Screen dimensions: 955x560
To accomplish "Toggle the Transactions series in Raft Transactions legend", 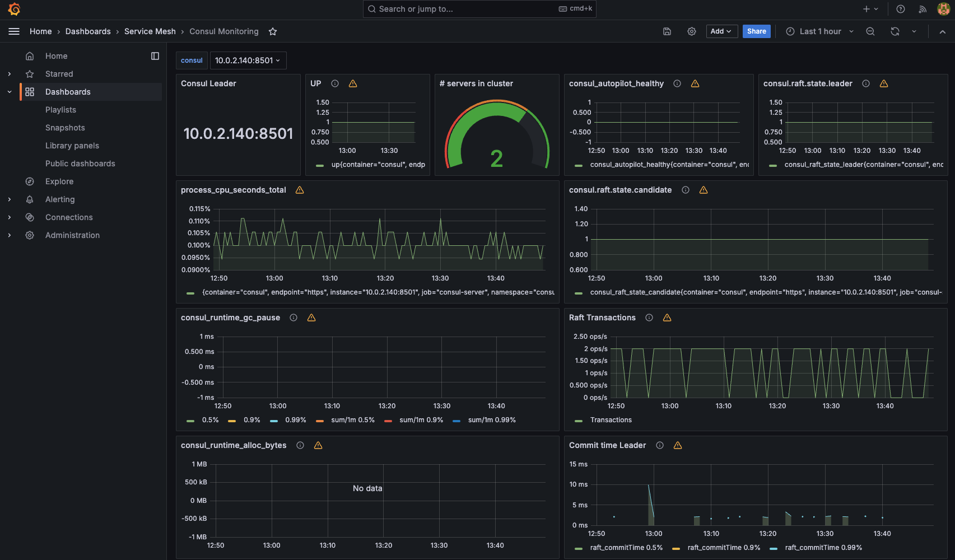I will 611,419.
